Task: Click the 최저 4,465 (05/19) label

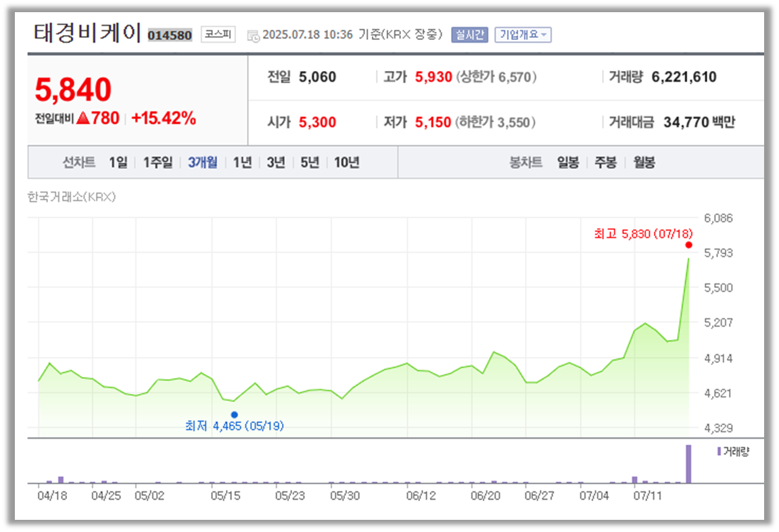Action: pyautogui.click(x=235, y=426)
